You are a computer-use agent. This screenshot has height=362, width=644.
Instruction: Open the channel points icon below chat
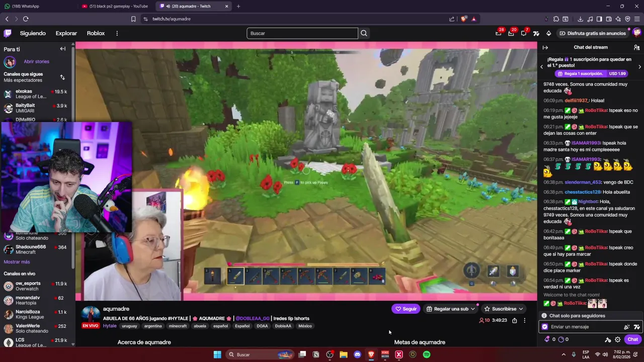pyautogui.click(x=561, y=339)
